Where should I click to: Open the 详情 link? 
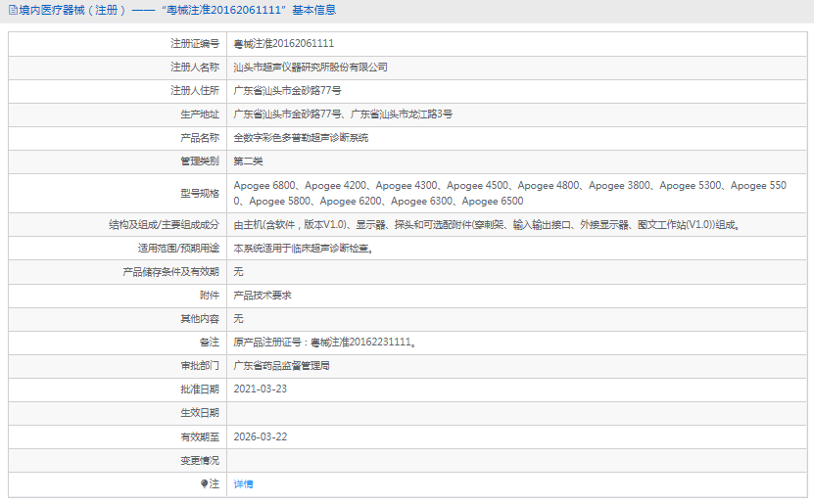tap(243, 484)
